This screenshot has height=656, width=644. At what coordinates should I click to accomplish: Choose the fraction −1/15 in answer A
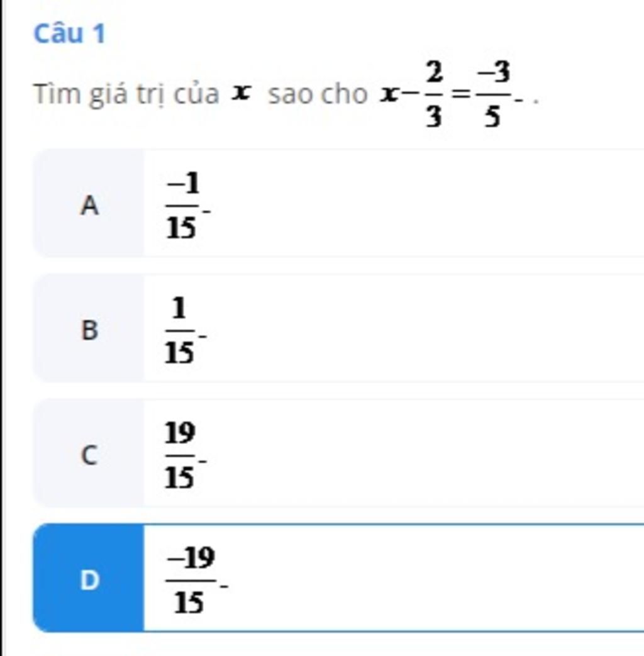(182, 206)
